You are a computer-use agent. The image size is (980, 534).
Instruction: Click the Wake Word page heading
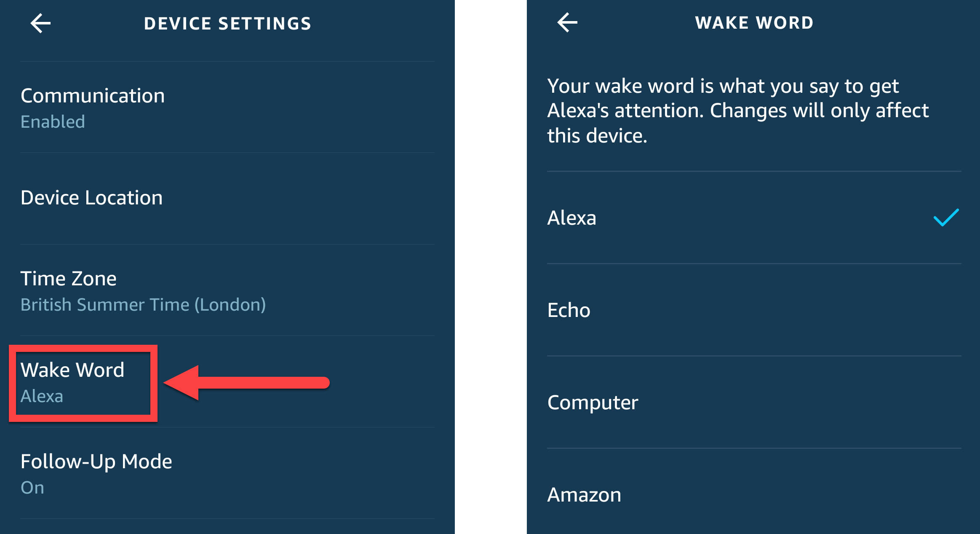click(x=754, y=23)
